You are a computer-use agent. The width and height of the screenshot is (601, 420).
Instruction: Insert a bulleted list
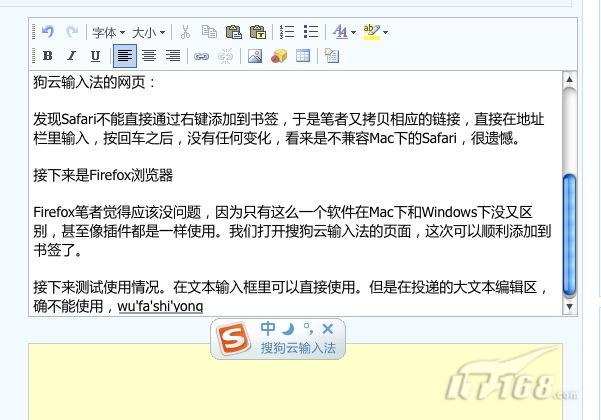(311, 32)
